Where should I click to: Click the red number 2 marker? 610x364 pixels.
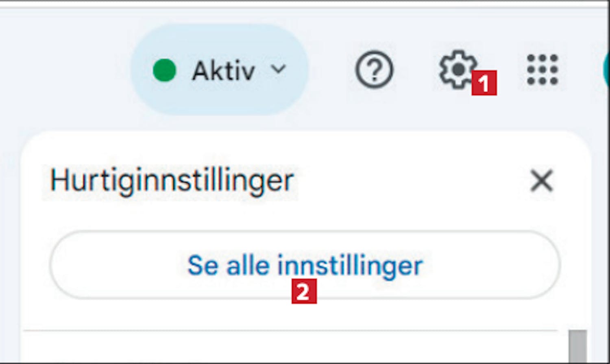[304, 291]
